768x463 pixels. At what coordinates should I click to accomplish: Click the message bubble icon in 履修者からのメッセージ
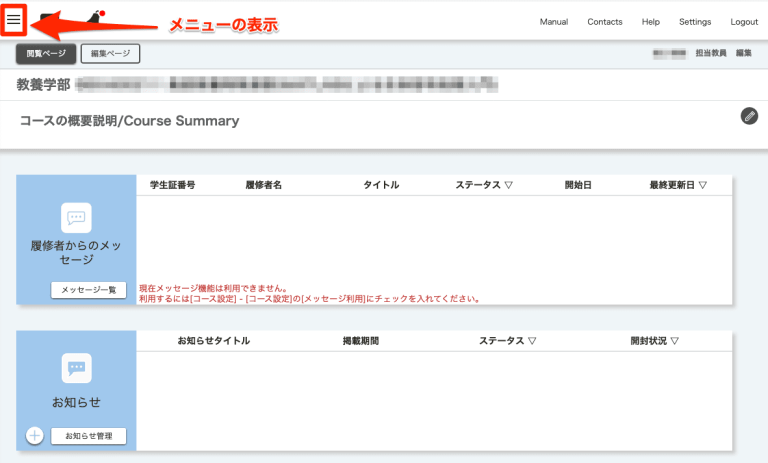coord(76,218)
